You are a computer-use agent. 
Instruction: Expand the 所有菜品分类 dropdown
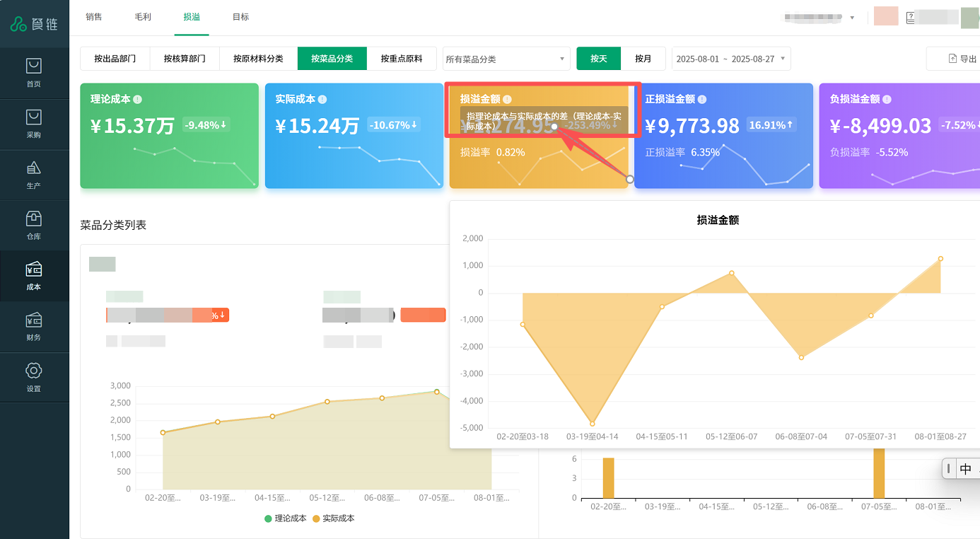point(506,59)
